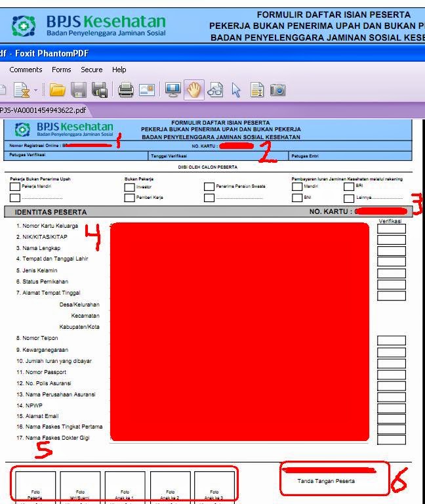Viewport: 425px width, 504px height.
Task: Open the Secure menu
Action: tap(92, 70)
